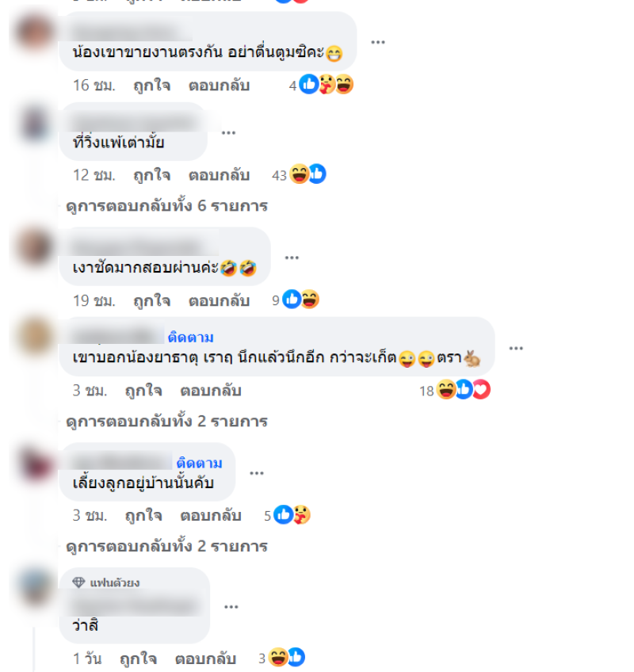This screenshot has width=634, height=672.
Task: Open three-dot menu beside the เงาชัดมากสอบผ่านค่ะ comment
Action: 292,258
